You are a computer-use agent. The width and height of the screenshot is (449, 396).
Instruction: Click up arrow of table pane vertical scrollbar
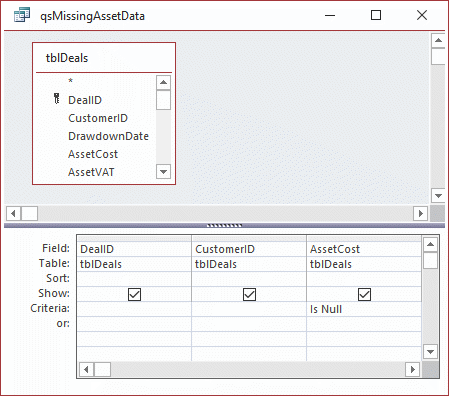coord(438,40)
